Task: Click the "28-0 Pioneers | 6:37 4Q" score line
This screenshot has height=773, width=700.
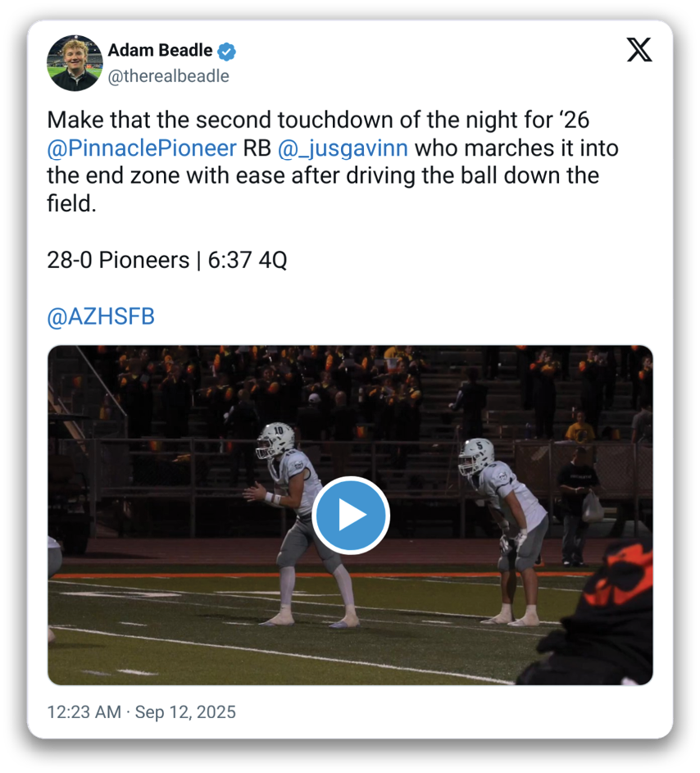Action: [x=167, y=261]
